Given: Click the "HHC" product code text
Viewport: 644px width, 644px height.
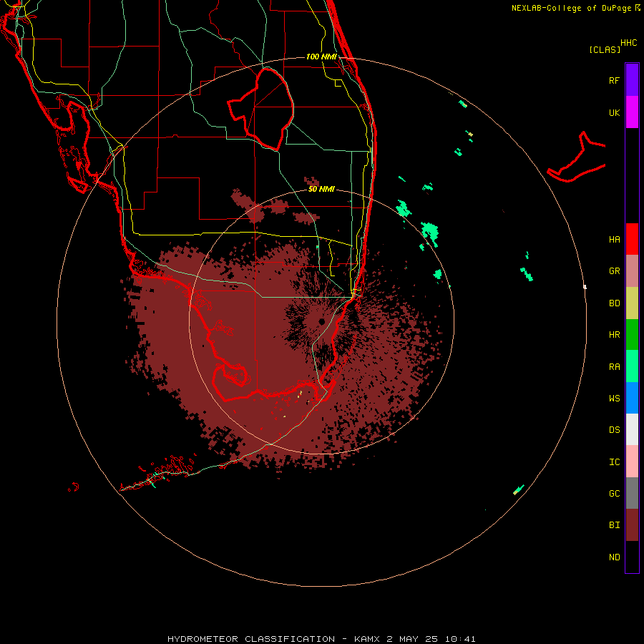Looking at the screenshot, I should [x=629, y=43].
